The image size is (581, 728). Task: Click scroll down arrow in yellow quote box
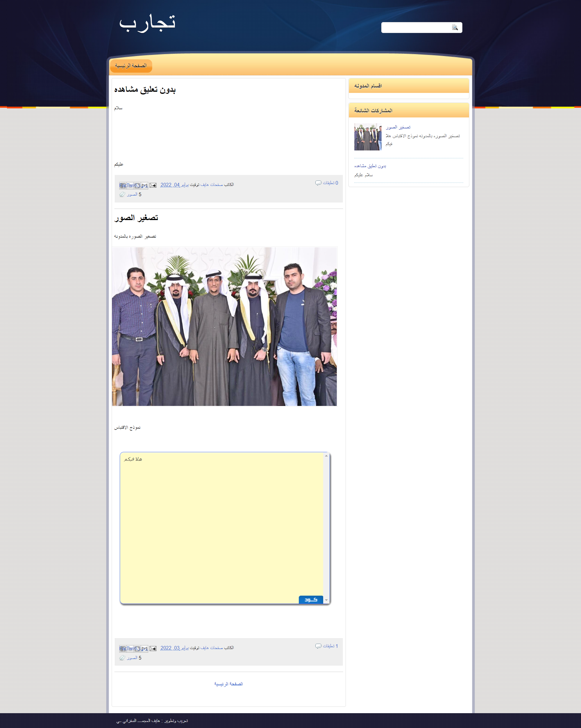pos(326,600)
